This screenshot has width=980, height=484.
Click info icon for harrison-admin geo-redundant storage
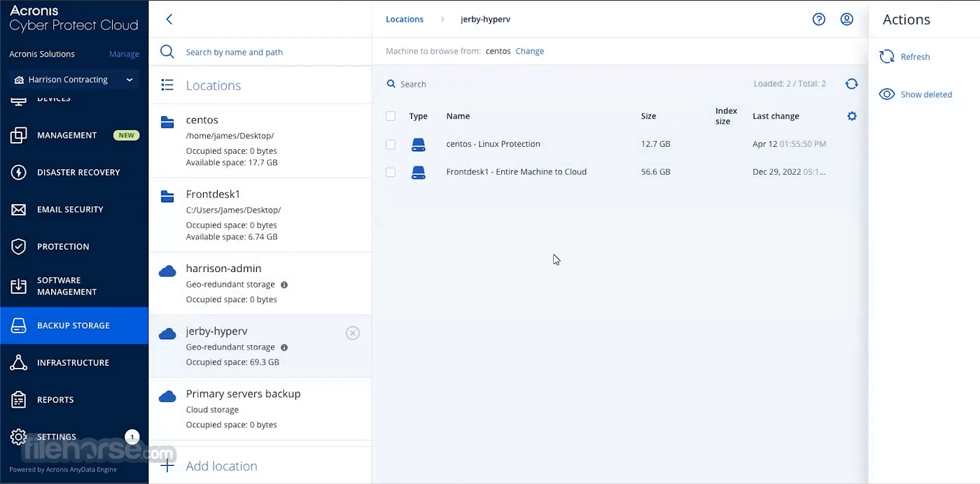(x=283, y=285)
